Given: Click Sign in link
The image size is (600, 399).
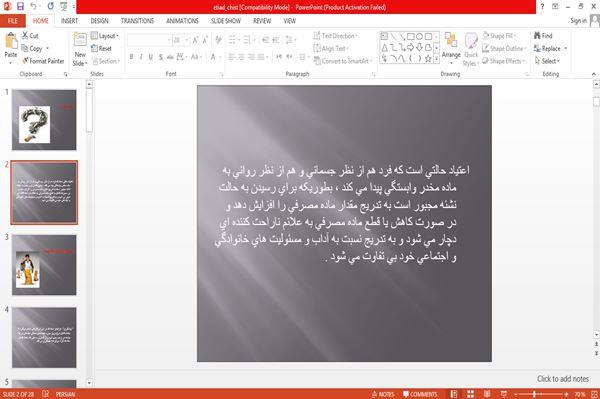Looking at the screenshot, I should coord(578,21).
